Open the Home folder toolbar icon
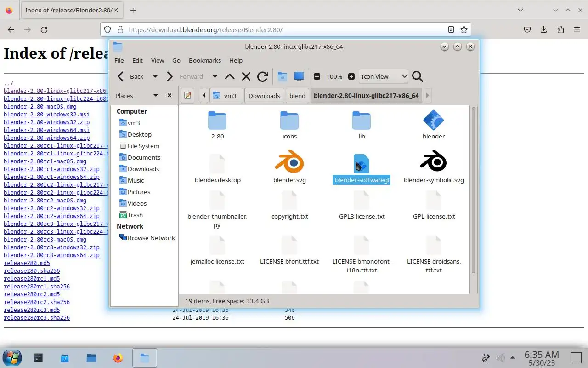 283,76
